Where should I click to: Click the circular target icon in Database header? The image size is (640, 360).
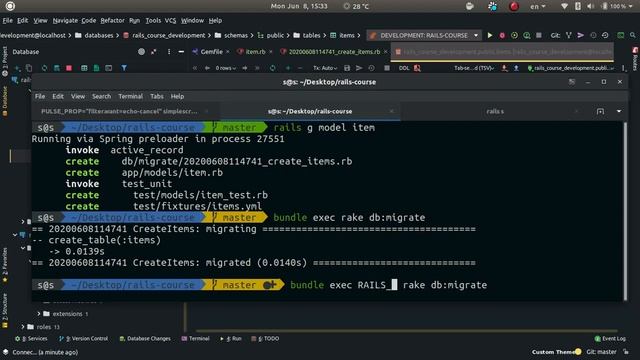click(141, 52)
